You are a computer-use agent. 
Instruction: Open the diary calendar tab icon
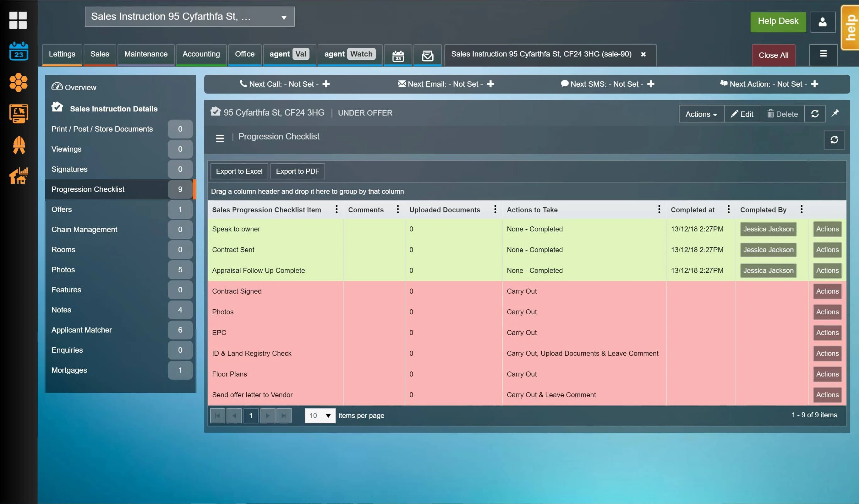click(398, 56)
